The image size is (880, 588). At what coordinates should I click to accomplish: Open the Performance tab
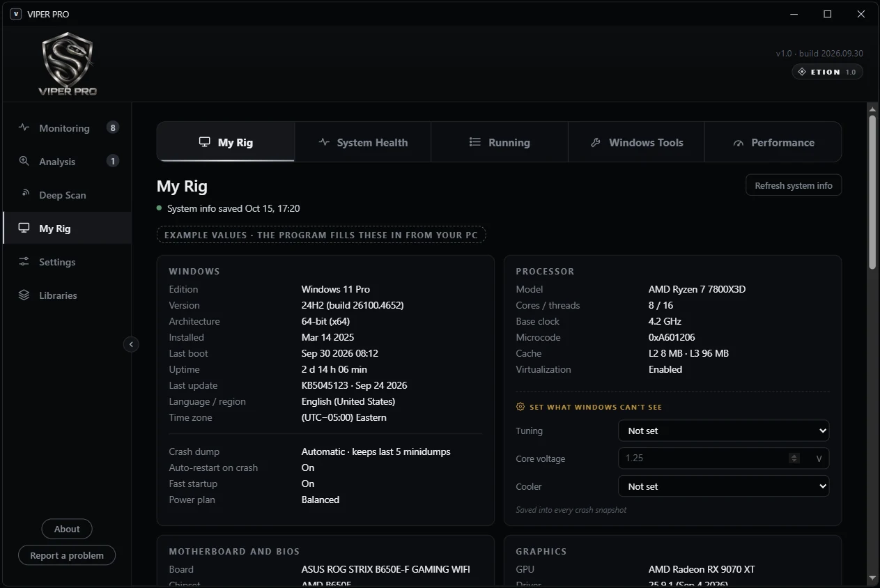coord(773,142)
